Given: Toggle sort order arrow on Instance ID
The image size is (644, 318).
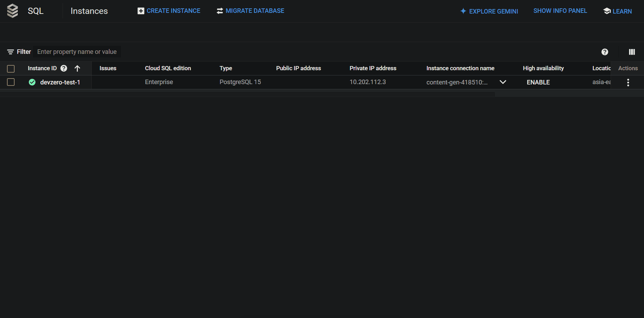Looking at the screenshot, I should coord(77,68).
